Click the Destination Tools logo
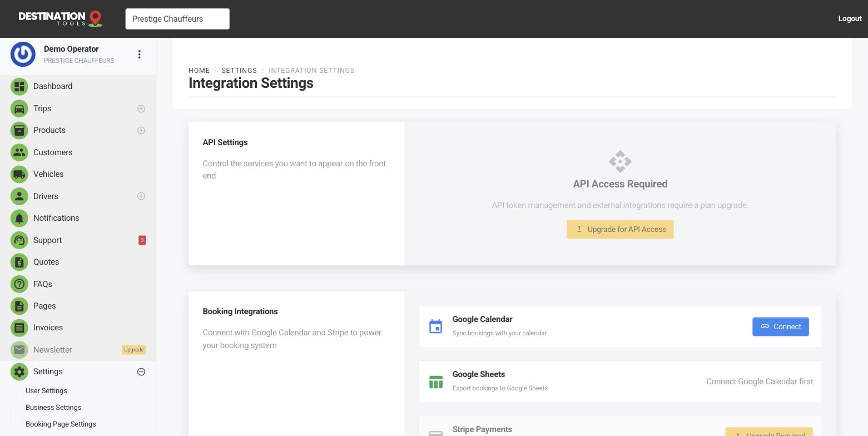This screenshot has height=436, width=868. point(60,18)
